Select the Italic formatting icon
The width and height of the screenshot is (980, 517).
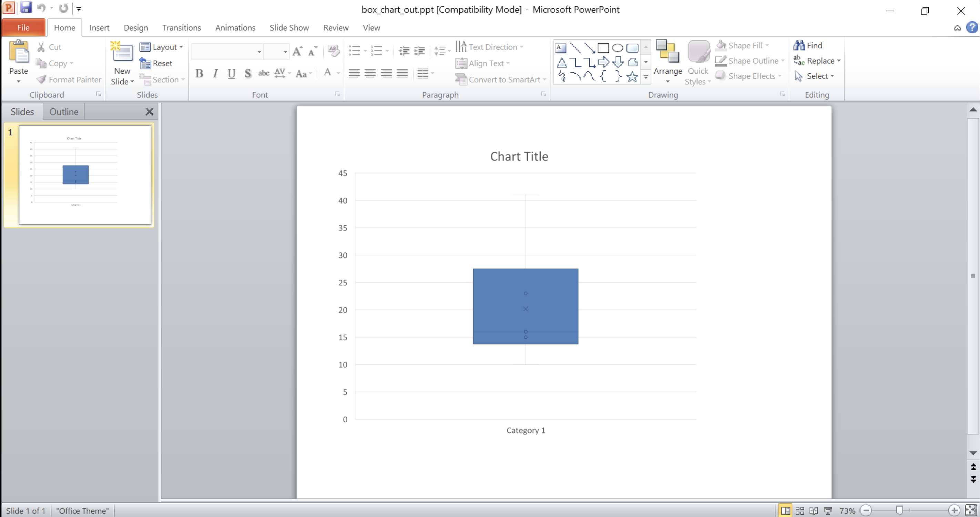pos(215,73)
